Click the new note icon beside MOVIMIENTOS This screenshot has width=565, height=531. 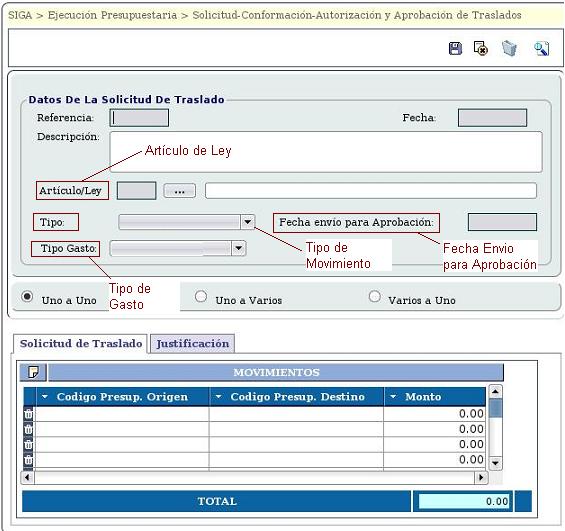33,372
